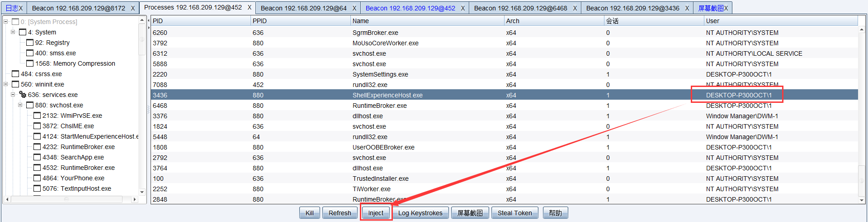Click the Refresh button
The image size is (868, 222).
(340, 213)
